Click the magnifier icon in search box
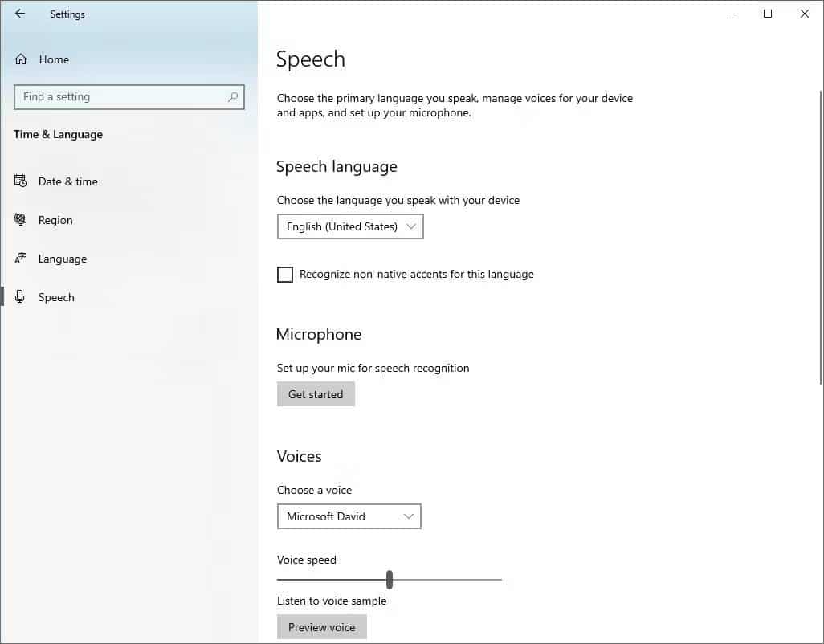This screenshot has width=824, height=644. tap(233, 96)
